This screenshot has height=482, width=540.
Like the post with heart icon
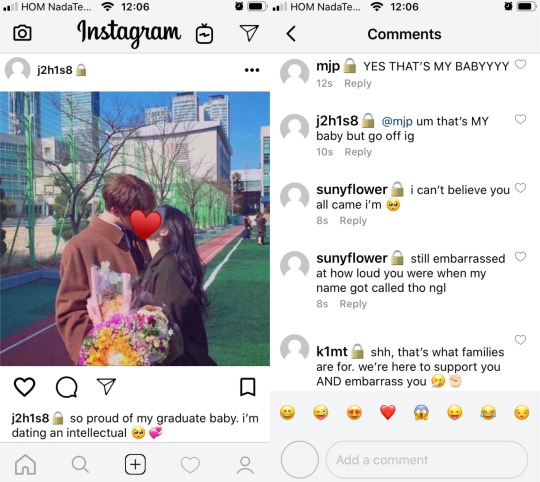(x=24, y=387)
